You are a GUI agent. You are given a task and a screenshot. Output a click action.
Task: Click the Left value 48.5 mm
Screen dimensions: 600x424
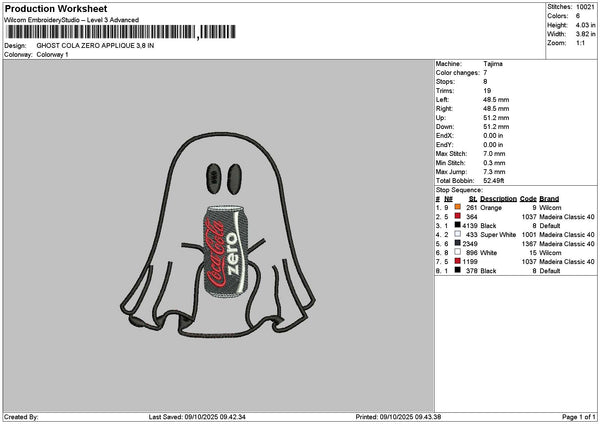[x=496, y=99]
